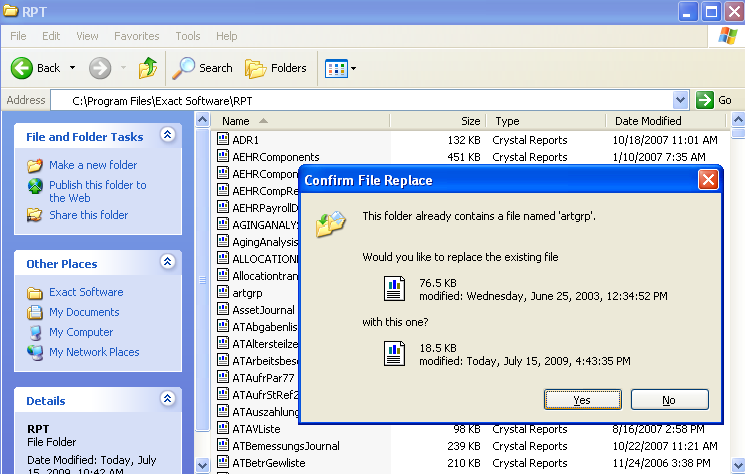Viewport: 745px width, 474px height.
Task: Toggle the Folders pane button
Action: 276,68
